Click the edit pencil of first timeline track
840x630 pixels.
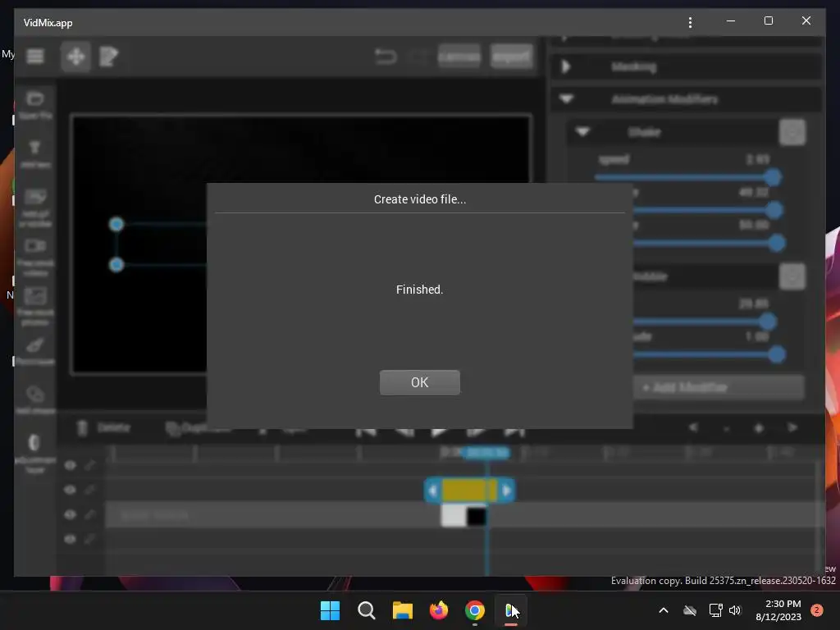[x=90, y=464]
